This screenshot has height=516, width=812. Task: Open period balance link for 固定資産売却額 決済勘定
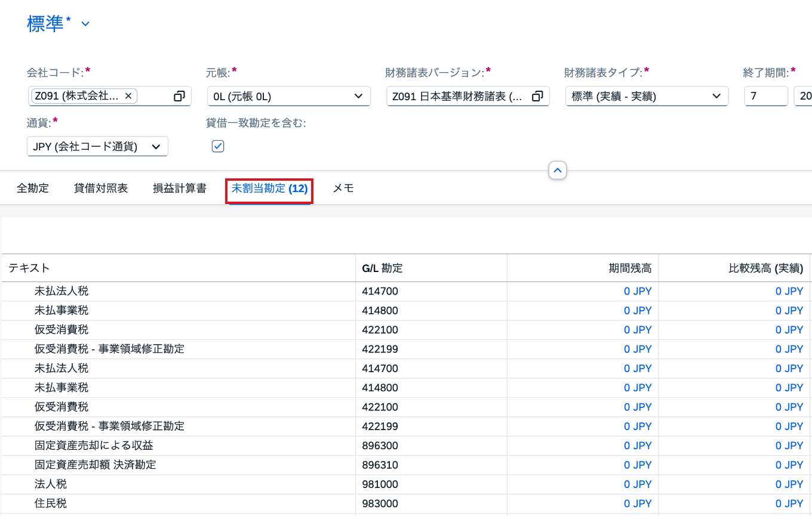[x=638, y=465]
